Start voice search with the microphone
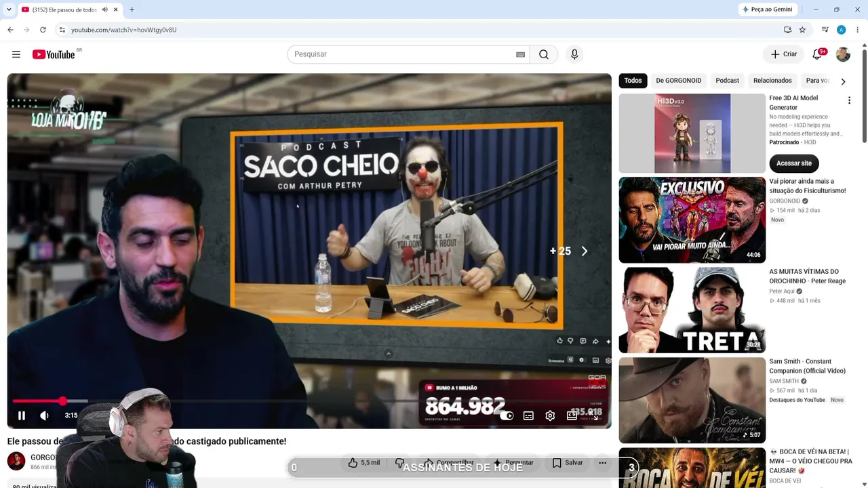The width and height of the screenshot is (868, 488). pyautogui.click(x=574, y=54)
